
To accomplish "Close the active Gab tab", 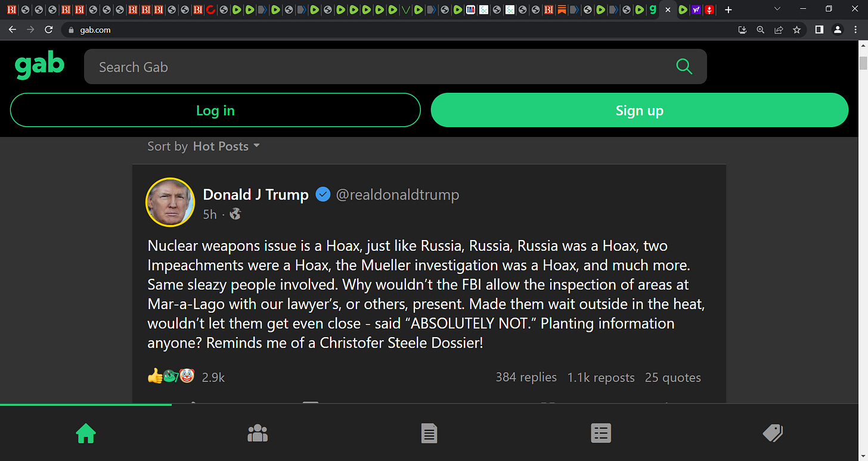I will (x=668, y=10).
